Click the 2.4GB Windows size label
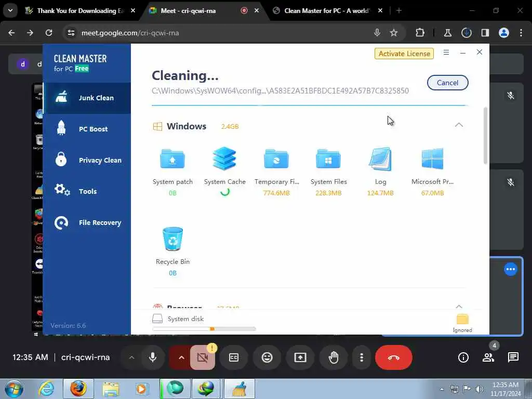Screen dimensions: 532x399 click(230, 127)
